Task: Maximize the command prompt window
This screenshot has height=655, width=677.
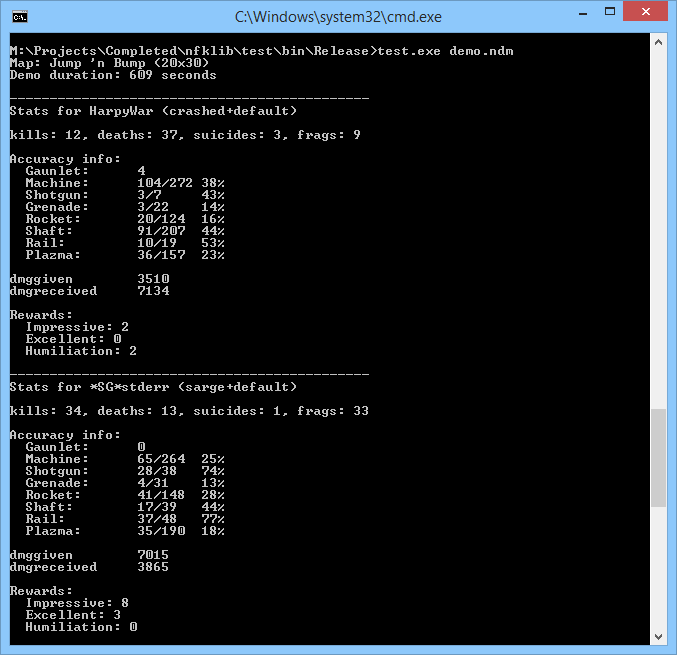Action: 610,12
